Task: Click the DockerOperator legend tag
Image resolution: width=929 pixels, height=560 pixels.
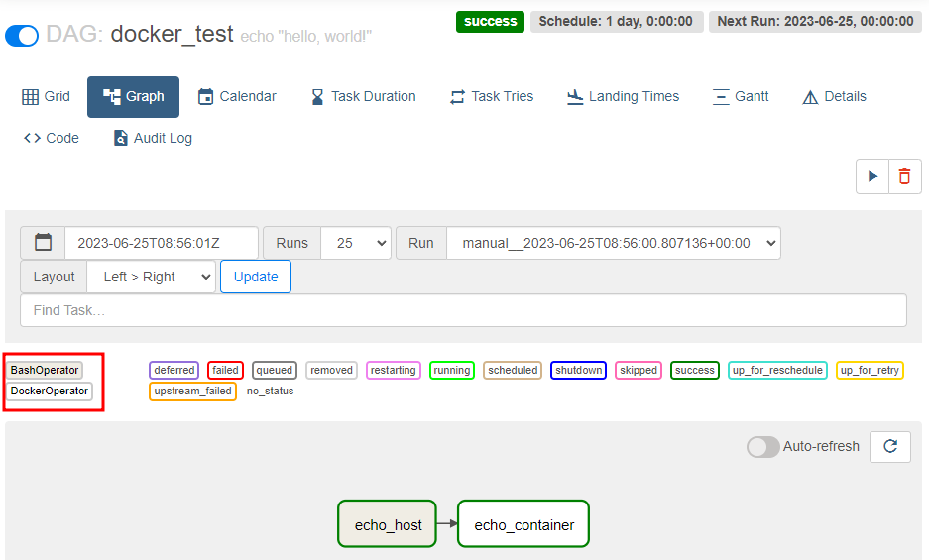Action: pos(50,392)
